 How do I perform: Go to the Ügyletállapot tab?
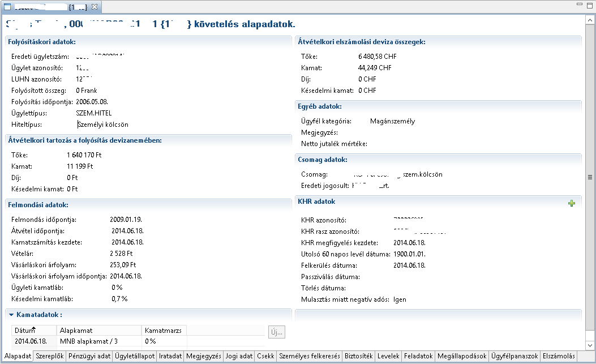point(135,356)
